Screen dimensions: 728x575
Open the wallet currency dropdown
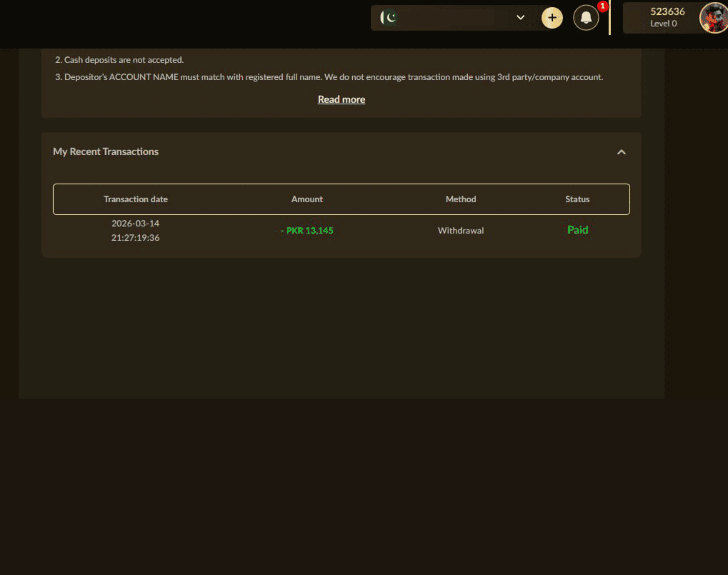(x=465, y=18)
